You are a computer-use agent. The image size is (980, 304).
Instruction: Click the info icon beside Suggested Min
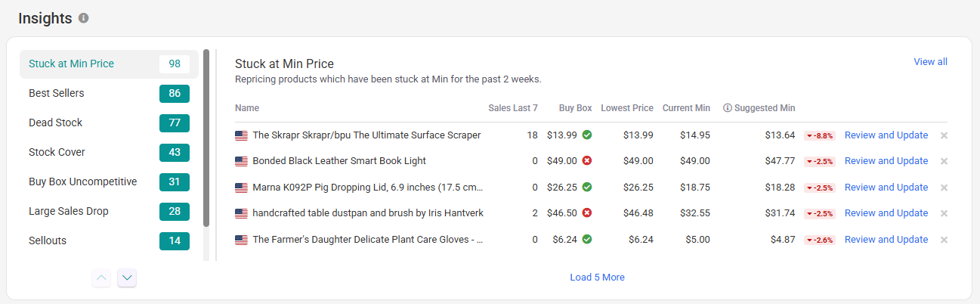click(x=728, y=108)
